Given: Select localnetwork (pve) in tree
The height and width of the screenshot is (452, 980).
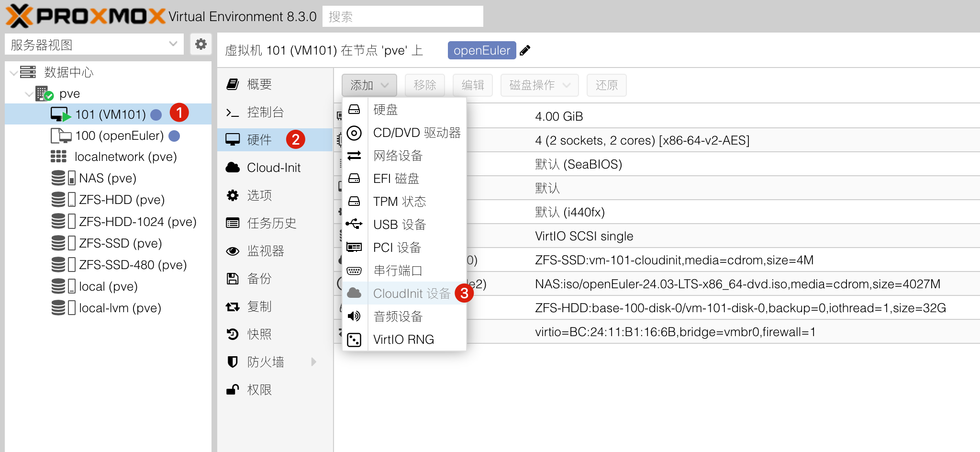Looking at the screenshot, I should pyautogui.click(x=108, y=157).
